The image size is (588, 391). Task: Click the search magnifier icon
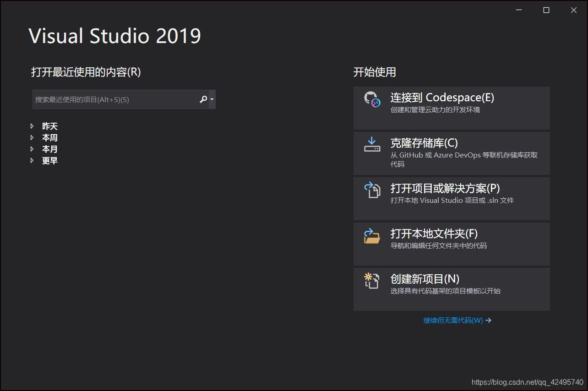click(203, 99)
